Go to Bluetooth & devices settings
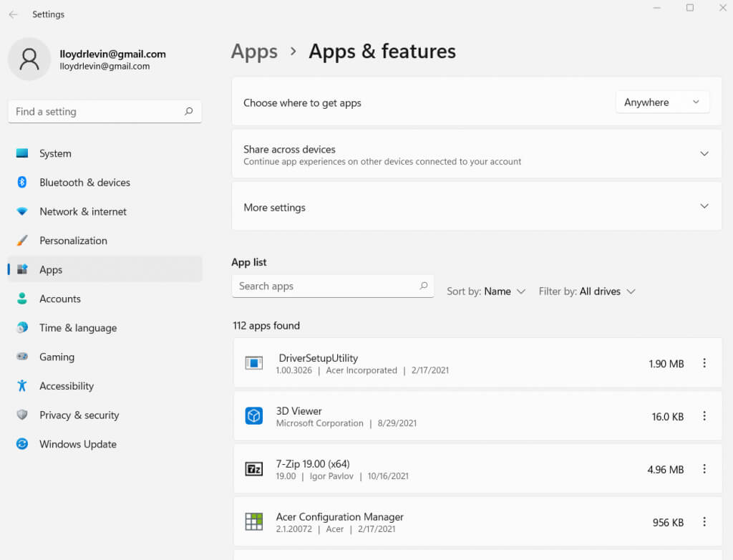 (x=84, y=183)
